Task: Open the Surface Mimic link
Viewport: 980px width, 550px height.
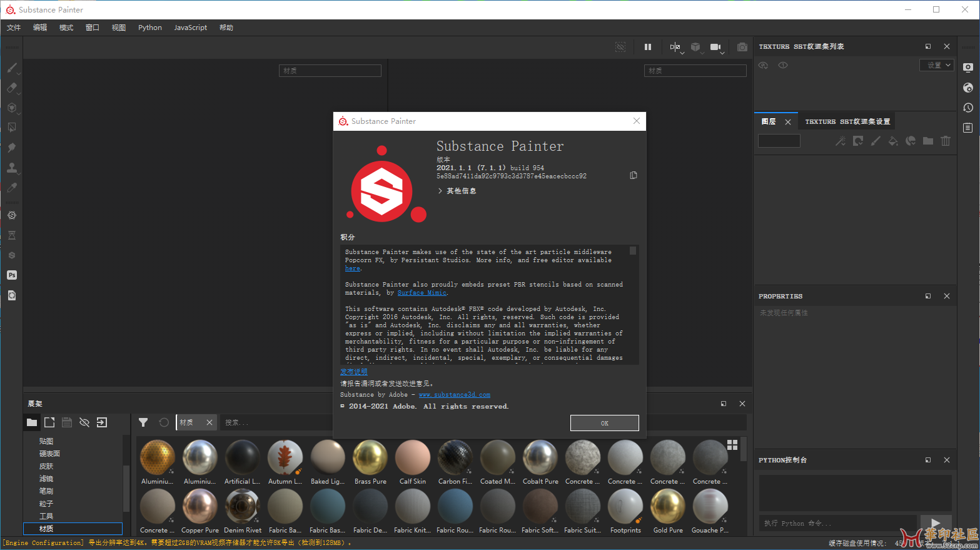Action: point(422,293)
